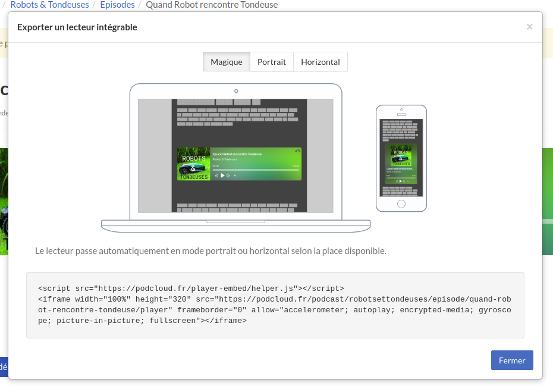Image resolution: width=553 pixels, height=392 pixels.
Task: Go to the Episodes breadcrumb link
Action: pyautogui.click(x=118, y=5)
